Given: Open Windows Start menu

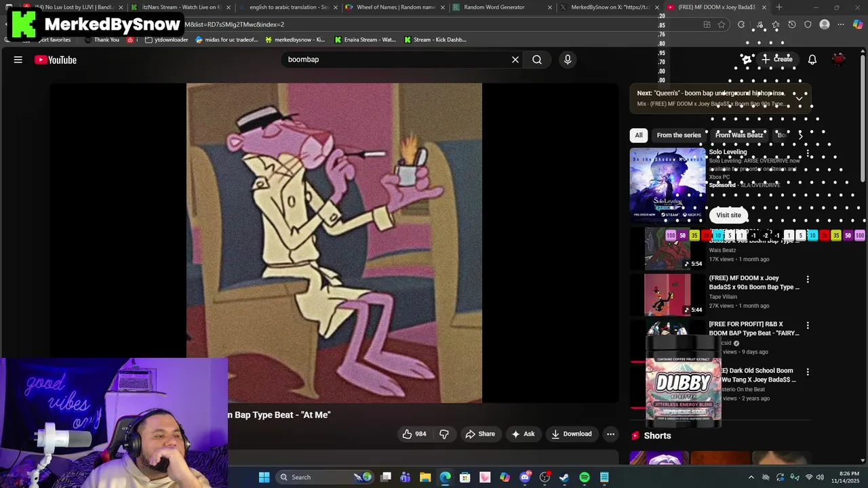Looking at the screenshot, I should [x=264, y=477].
